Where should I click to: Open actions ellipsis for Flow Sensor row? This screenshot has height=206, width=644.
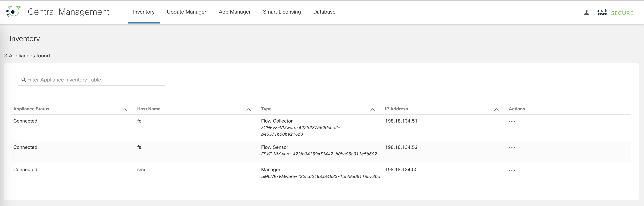512,148
